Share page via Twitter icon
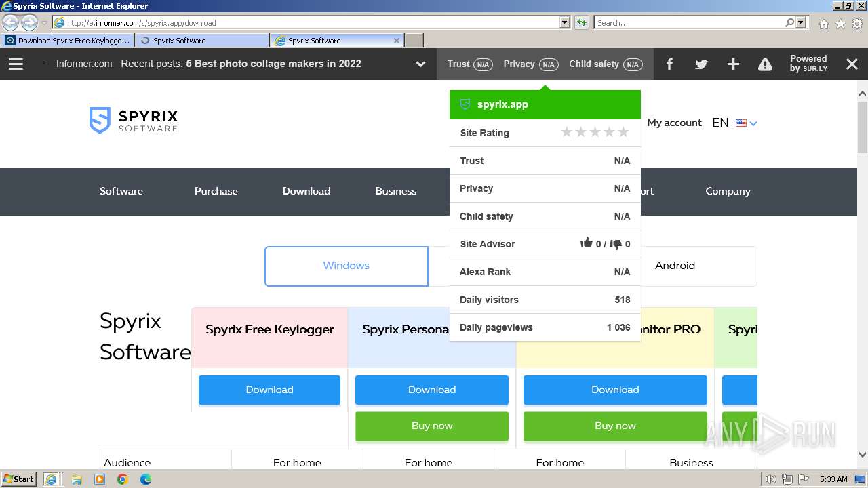This screenshot has height=488, width=868. (701, 64)
